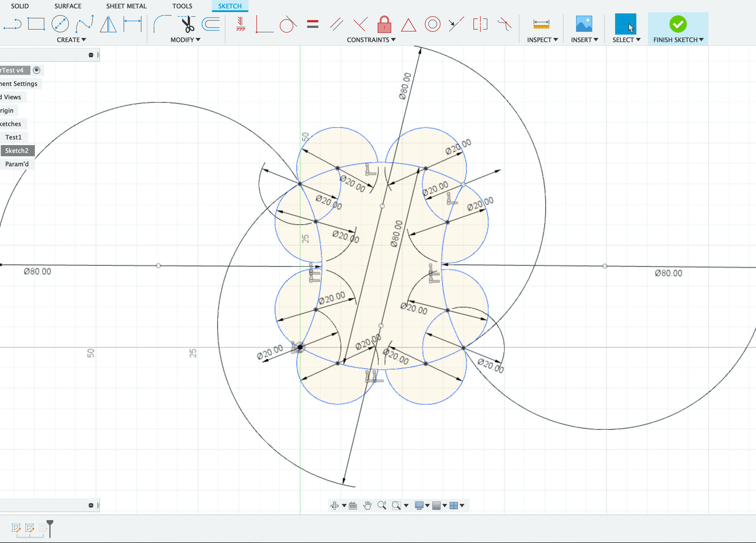Open the INSERT dropdown menu
Screen dimensions: 756x543
(x=584, y=40)
